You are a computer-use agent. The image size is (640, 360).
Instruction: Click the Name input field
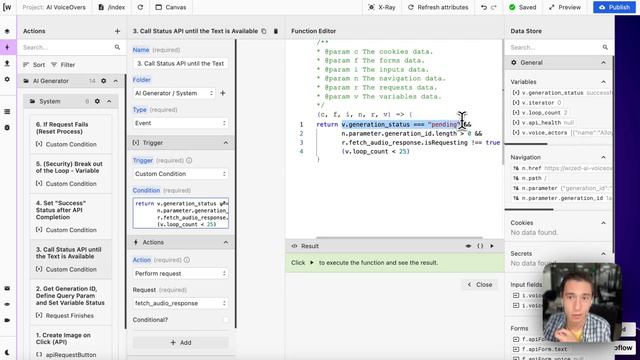180,64
